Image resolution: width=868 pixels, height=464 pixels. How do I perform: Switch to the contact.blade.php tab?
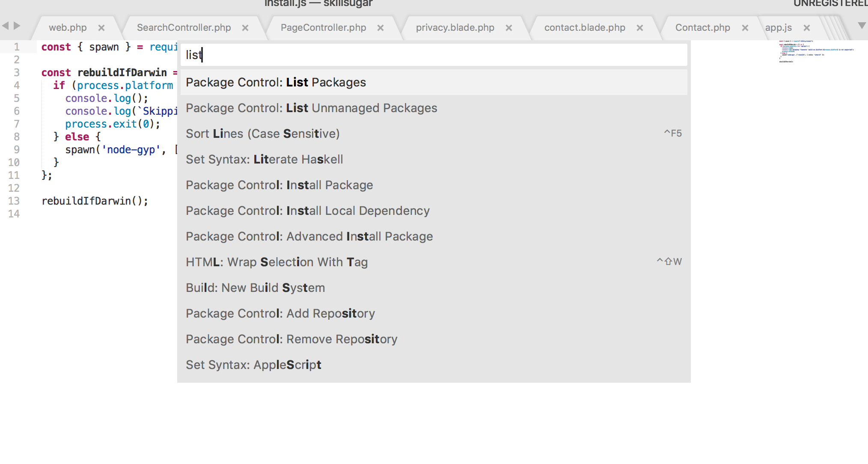coord(585,28)
